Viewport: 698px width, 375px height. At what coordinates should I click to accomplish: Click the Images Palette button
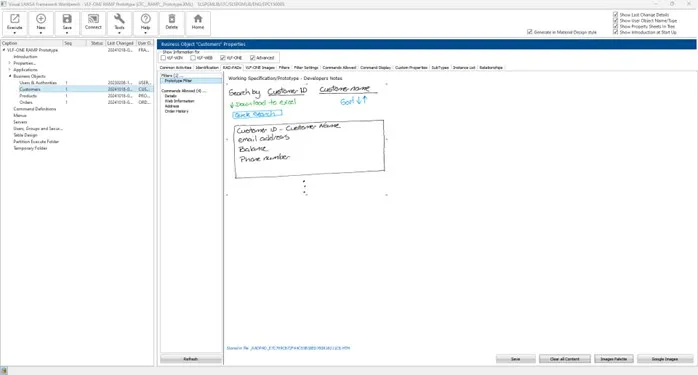point(613,359)
